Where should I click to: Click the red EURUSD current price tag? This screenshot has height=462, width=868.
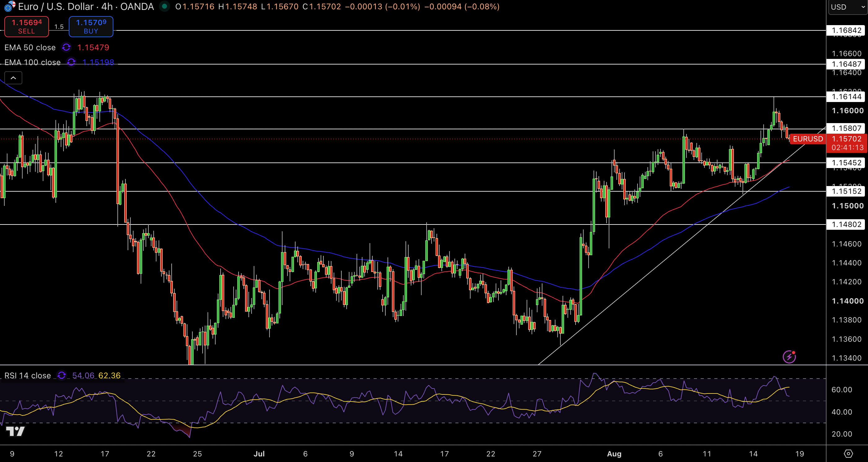click(808, 139)
